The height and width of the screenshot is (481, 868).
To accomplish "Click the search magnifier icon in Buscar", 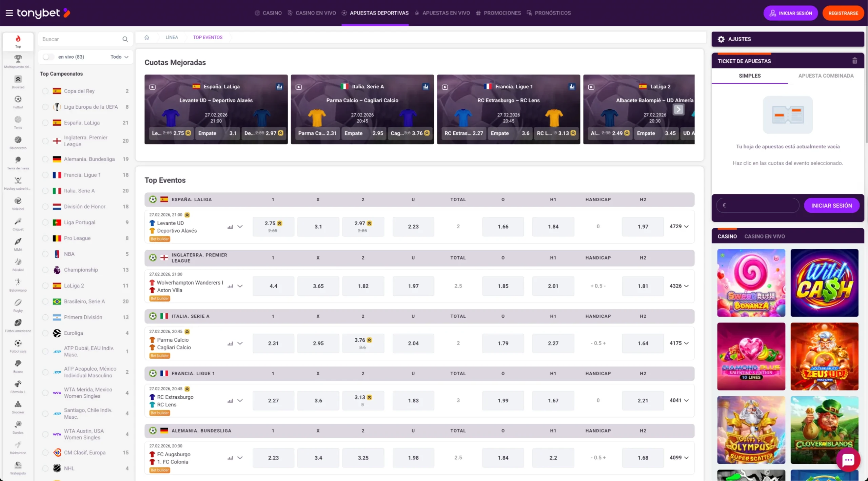I will point(125,39).
